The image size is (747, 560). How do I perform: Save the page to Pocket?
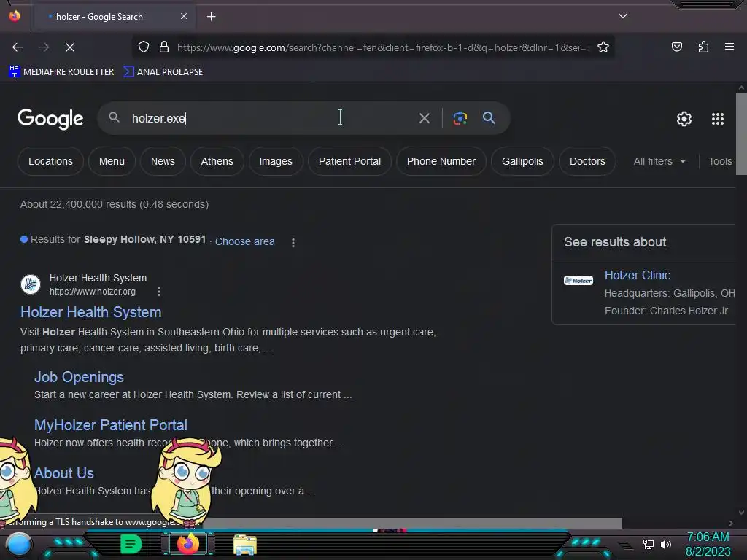[676, 47]
